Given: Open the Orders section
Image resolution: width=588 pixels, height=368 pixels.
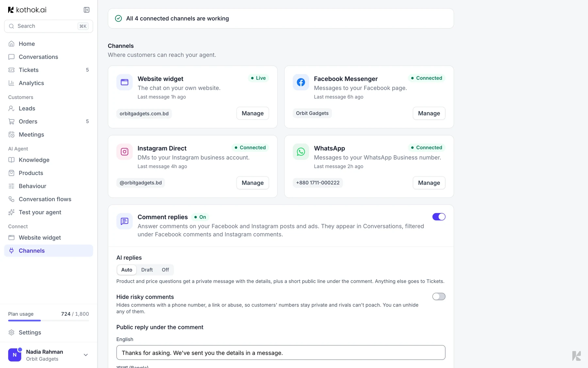Looking at the screenshot, I should [49, 122].
